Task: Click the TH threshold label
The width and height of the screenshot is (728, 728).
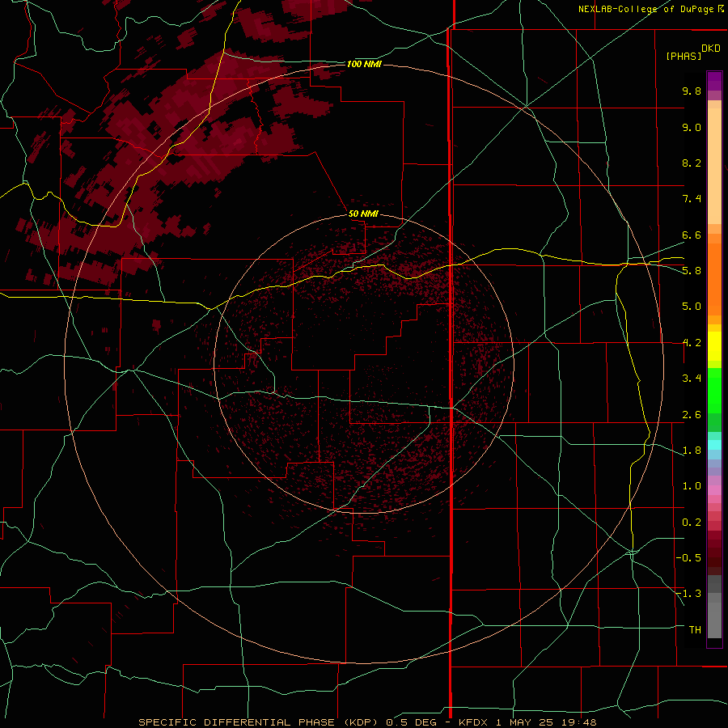Action: (x=695, y=630)
